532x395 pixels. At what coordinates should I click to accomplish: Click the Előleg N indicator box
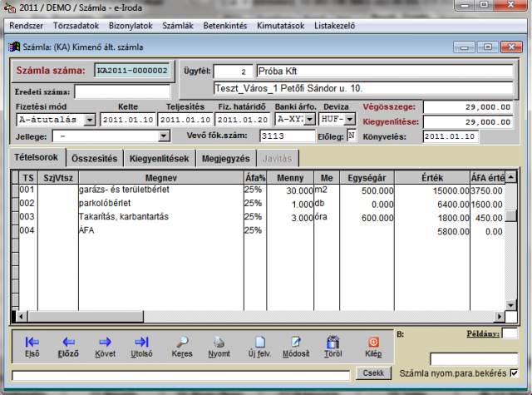pos(351,136)
